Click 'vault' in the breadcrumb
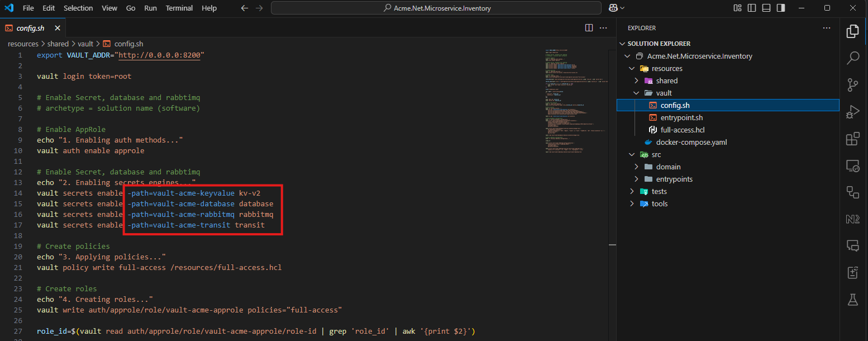868x341 pixels. [x=85, y=44]
